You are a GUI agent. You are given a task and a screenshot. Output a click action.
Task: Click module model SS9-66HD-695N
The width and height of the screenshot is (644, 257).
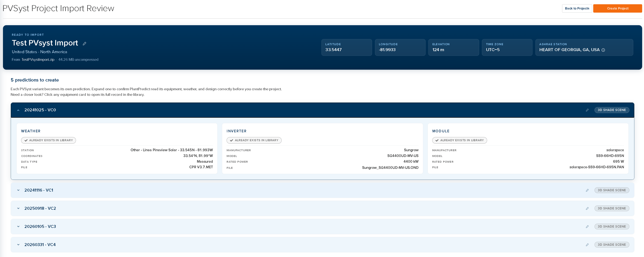click(x=610, y=156)
